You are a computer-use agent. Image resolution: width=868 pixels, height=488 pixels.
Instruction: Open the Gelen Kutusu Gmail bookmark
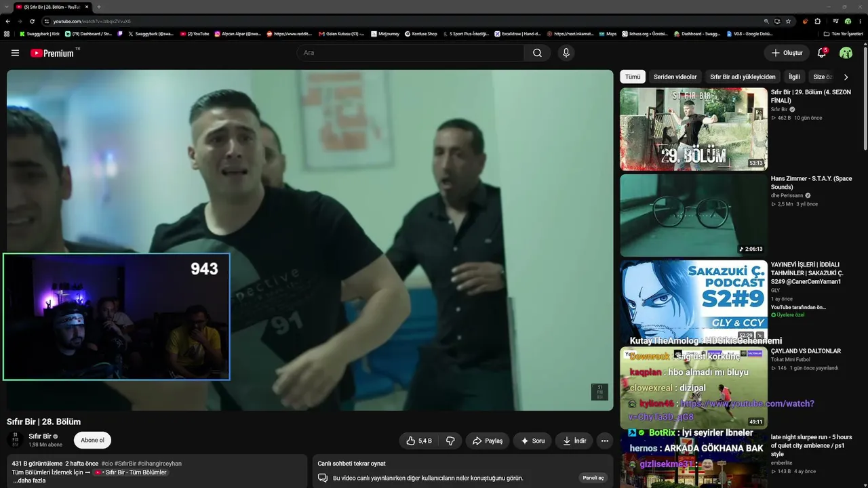(341, 33)
